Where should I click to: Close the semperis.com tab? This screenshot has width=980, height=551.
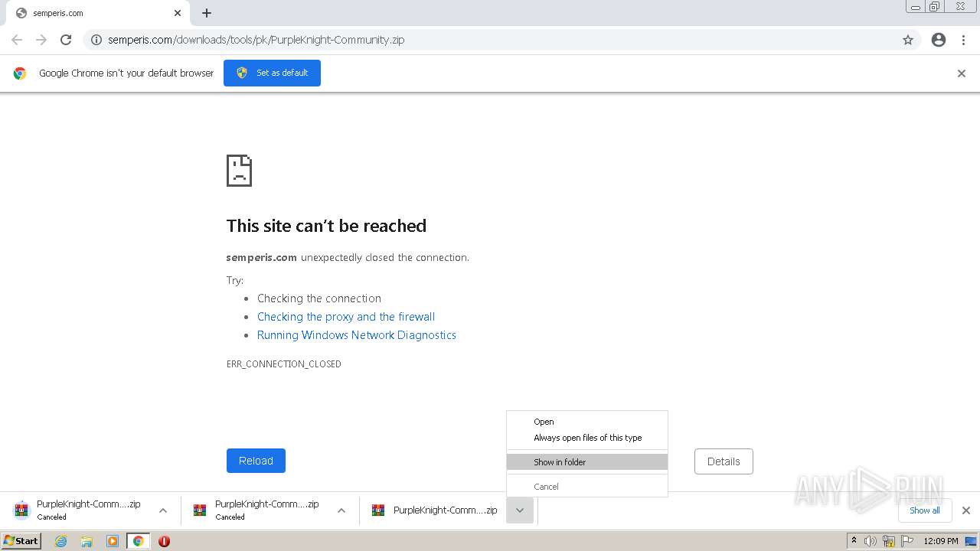click(178, 13)
